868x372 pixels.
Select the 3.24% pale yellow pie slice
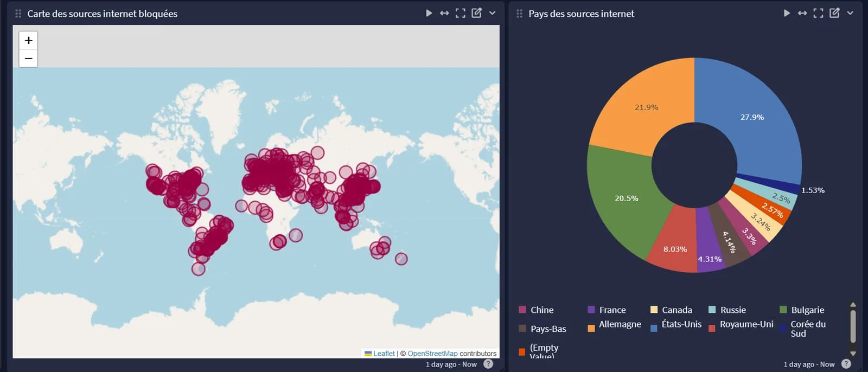point(761,221)
